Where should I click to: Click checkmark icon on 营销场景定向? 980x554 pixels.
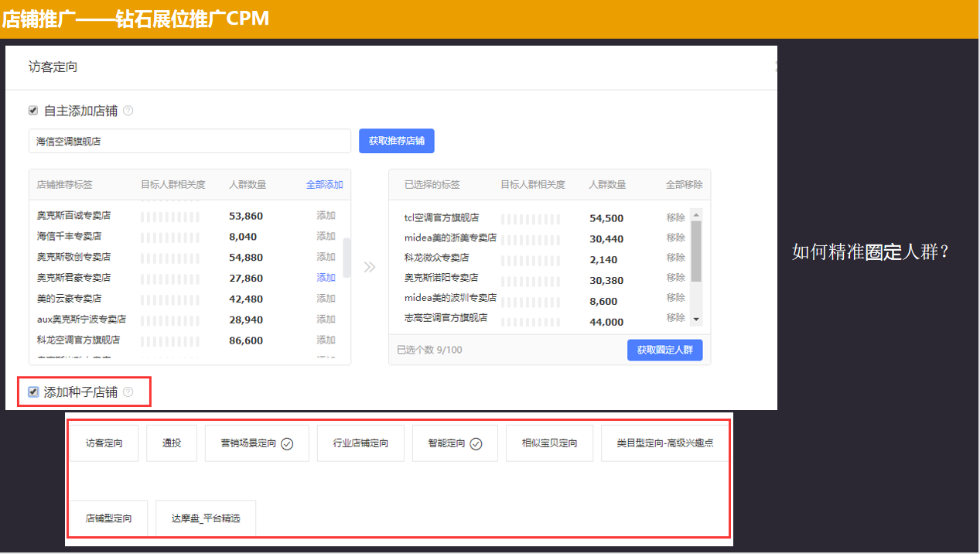[x=287, y=444]
